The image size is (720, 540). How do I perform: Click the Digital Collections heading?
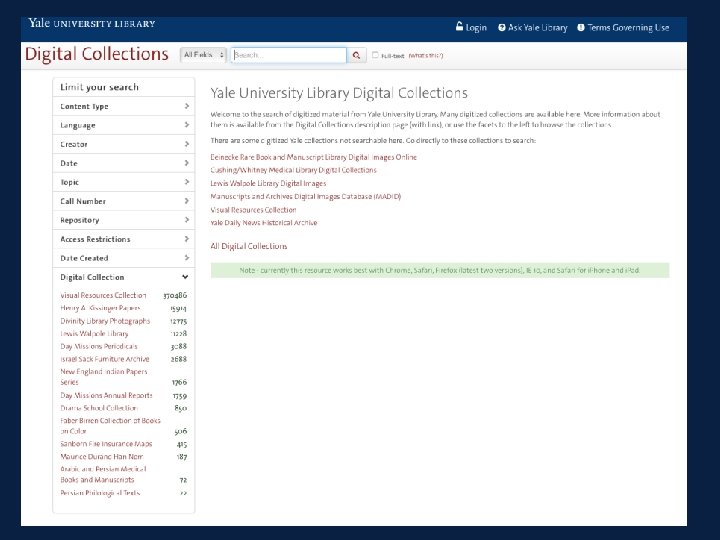[97, 54]
